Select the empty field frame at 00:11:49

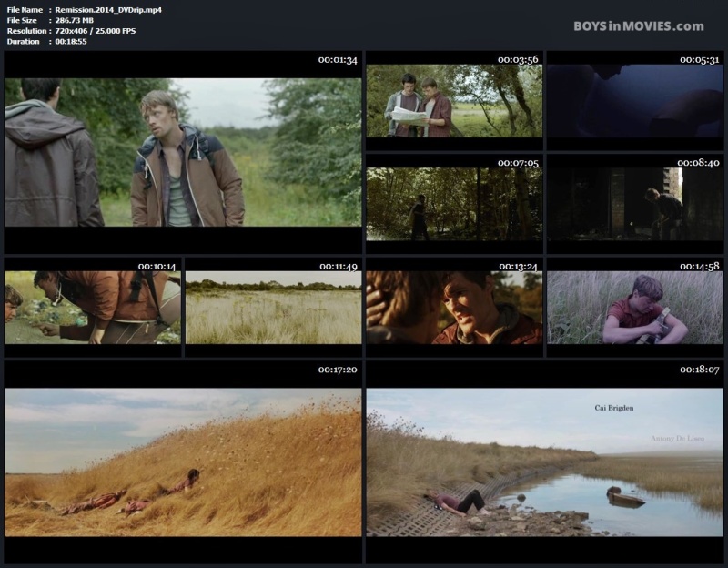click(x=274, y=308)
